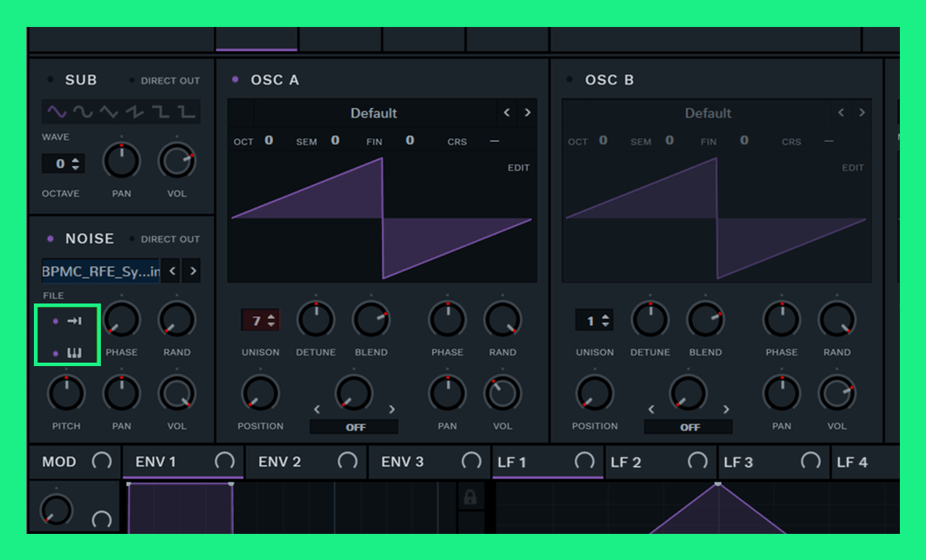926x560 pixels.
Task: Enable the SUB oscillator
Action: pyautogui.click(x=50, y=80)
